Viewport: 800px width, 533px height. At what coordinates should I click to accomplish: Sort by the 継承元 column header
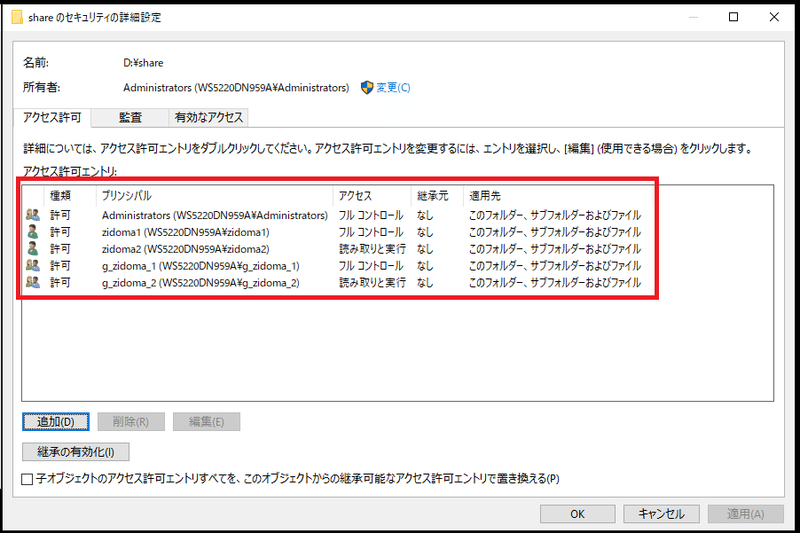coord(437,196)
